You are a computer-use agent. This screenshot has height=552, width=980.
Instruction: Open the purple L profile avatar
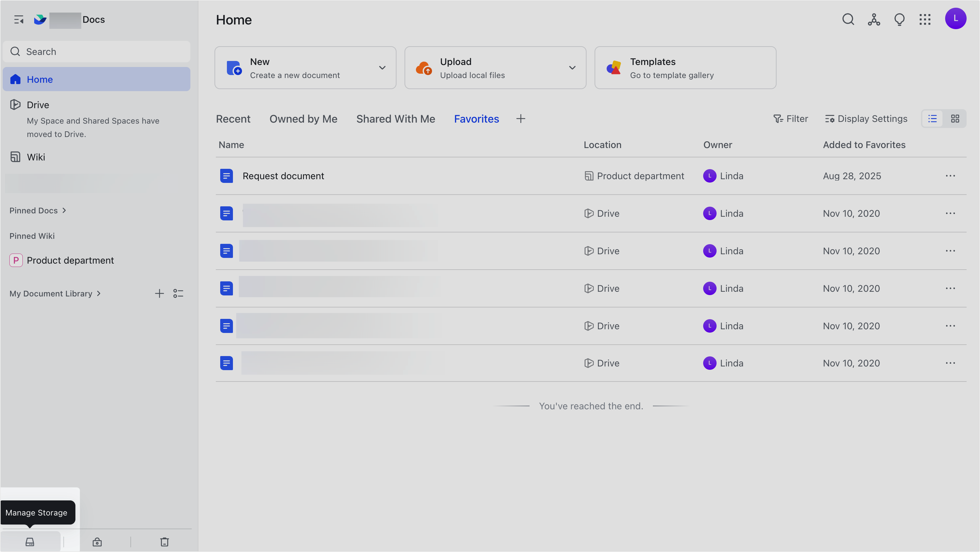pos(955,18)
